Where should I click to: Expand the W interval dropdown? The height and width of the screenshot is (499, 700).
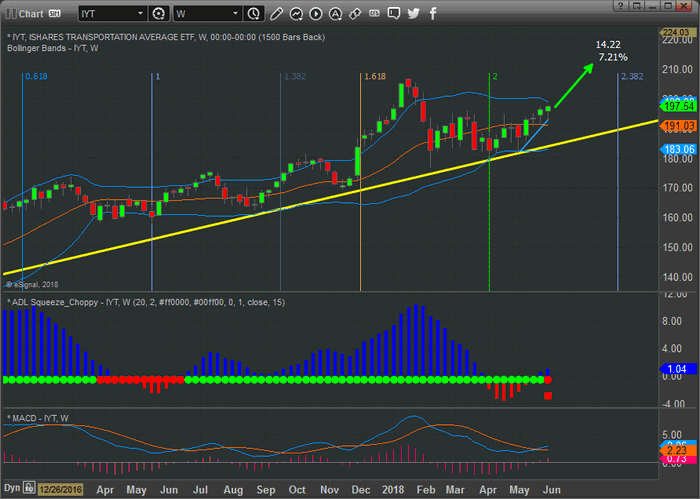(x=236, y=14)
